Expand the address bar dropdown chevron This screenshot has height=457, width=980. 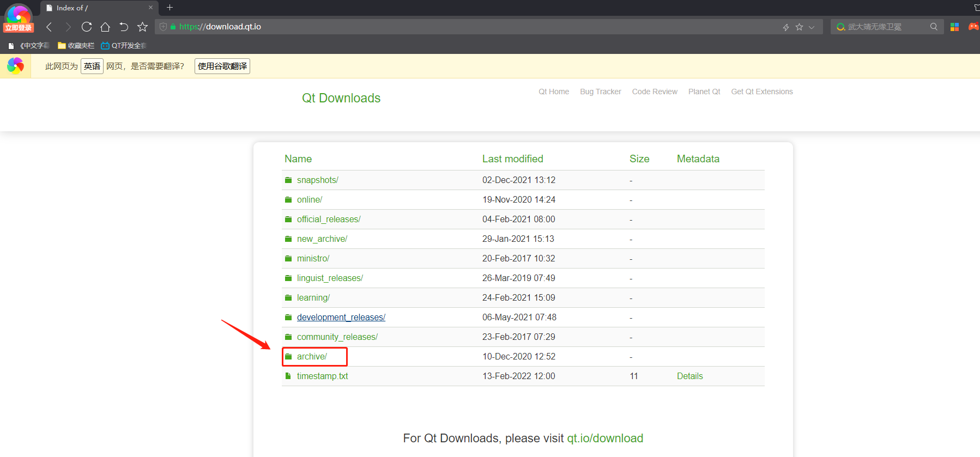[812, 27]
